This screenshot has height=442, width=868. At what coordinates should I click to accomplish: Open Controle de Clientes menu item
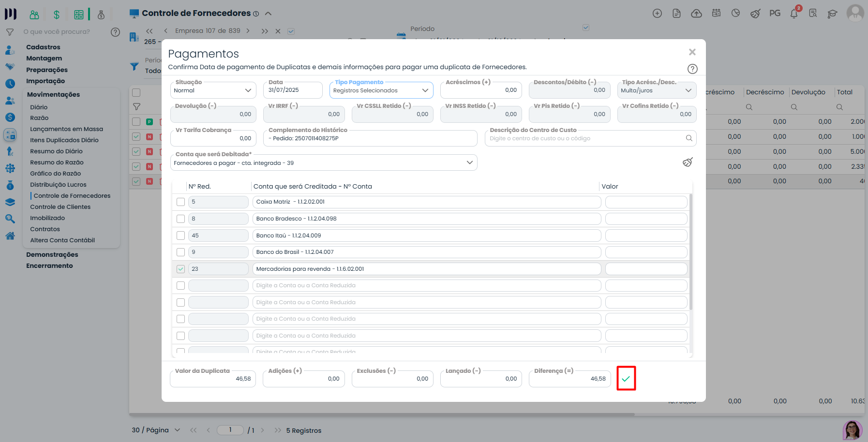[60, 207]
